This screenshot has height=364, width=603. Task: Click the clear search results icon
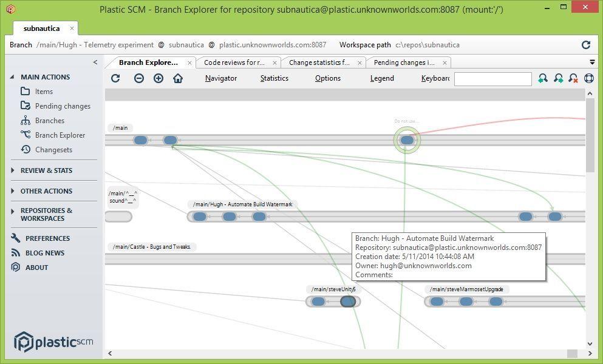(573, 78)
